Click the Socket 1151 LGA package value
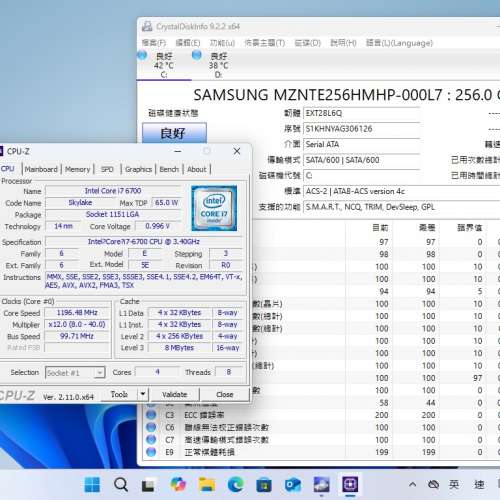The width and height of the screenshot is (500, 500). [113, 214]
